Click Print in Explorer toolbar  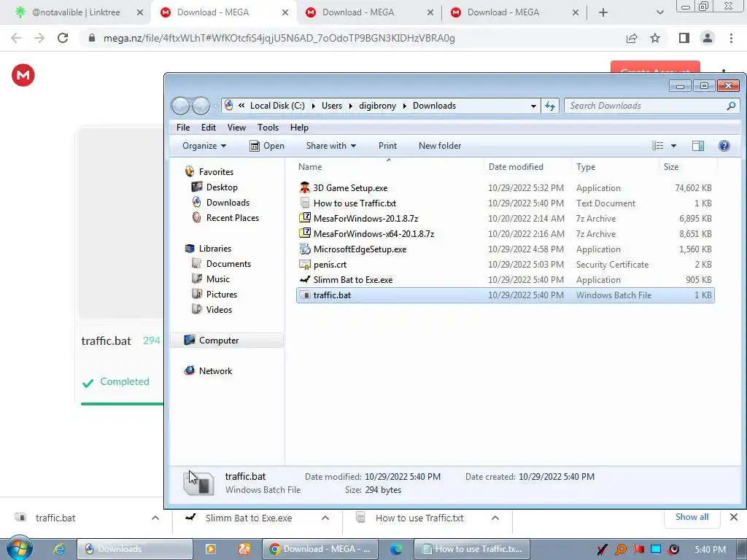[x=387, y=146]
